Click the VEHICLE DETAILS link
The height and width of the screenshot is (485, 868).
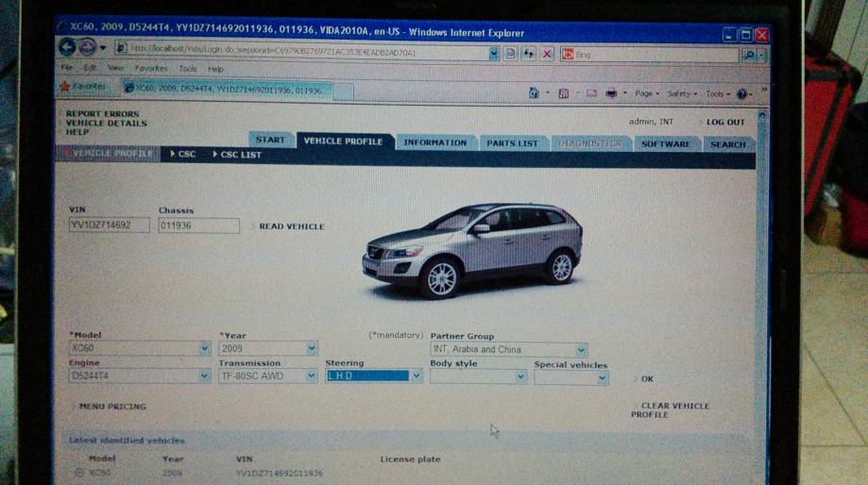coord(107,123)
